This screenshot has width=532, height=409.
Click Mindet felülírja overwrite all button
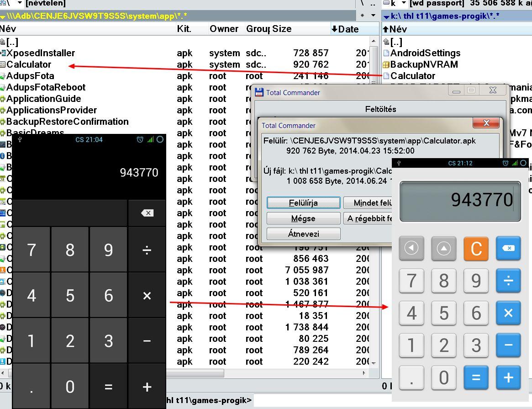[x=368, y=202]
